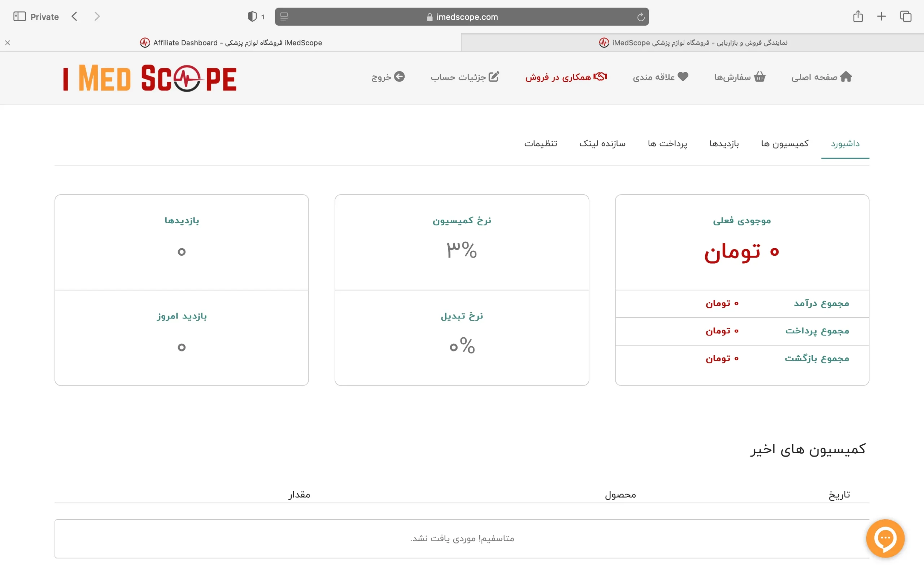
Task: Select the همکاری در فروش handshake icon
Action: pyautogui.click(x=600, y=76)
